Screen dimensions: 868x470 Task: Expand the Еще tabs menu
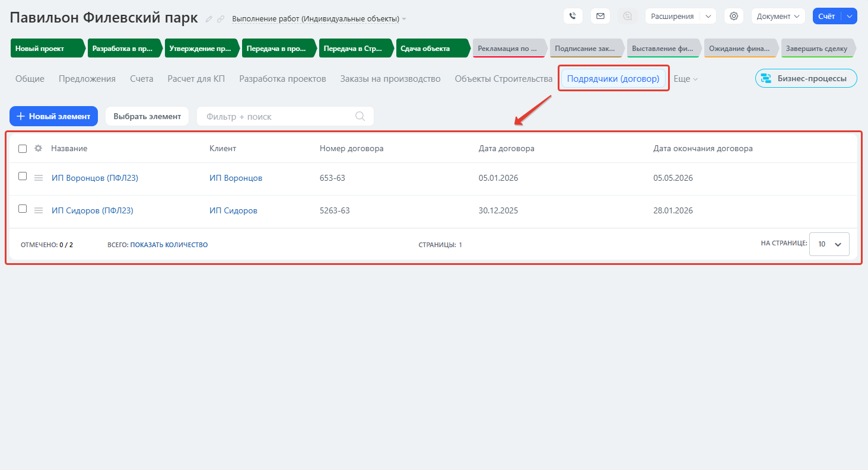[685, 79]
